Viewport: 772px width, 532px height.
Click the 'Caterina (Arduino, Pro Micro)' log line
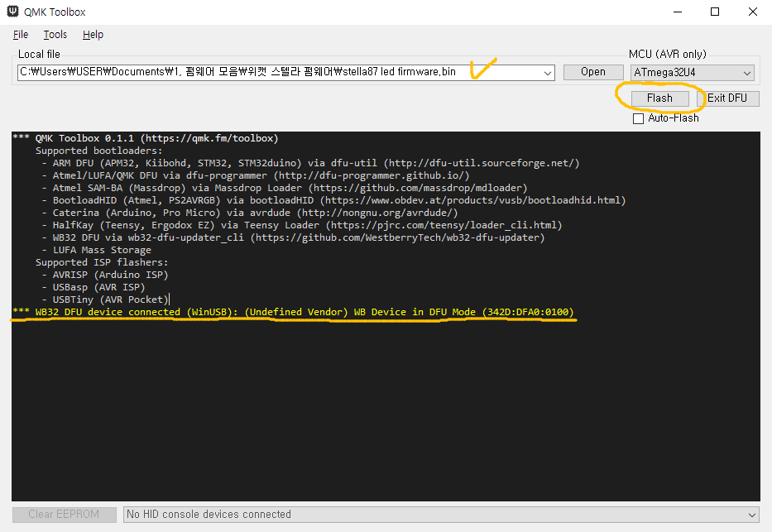[x=250, y=213]
